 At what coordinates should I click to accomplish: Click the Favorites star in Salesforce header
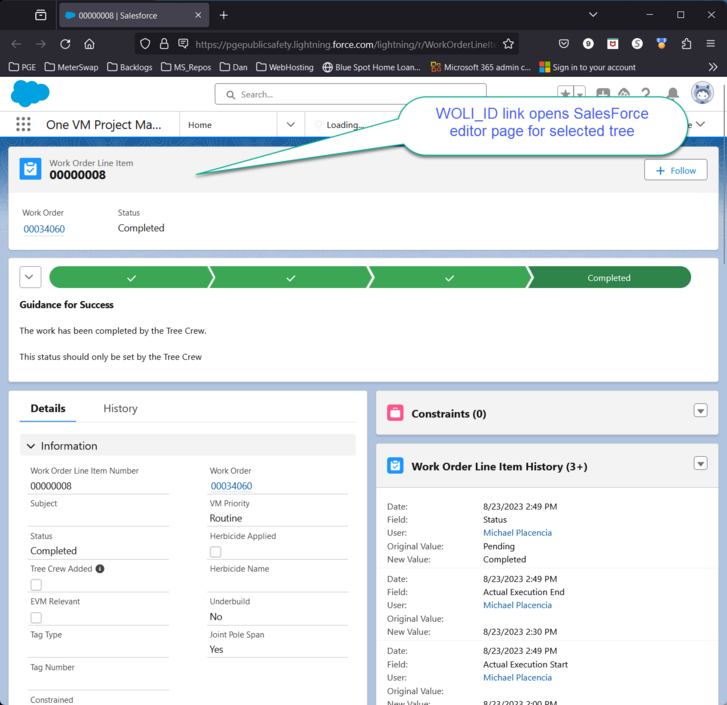[565, 93]
